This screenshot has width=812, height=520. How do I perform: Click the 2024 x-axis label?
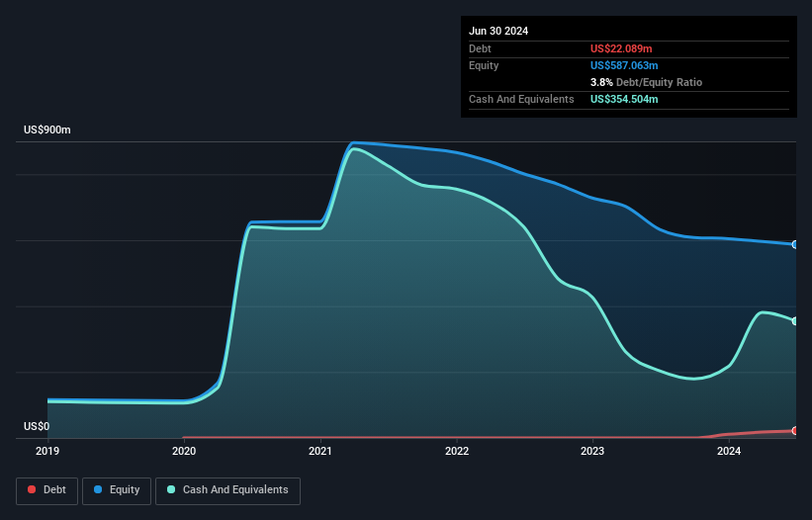tap(729, 451)
